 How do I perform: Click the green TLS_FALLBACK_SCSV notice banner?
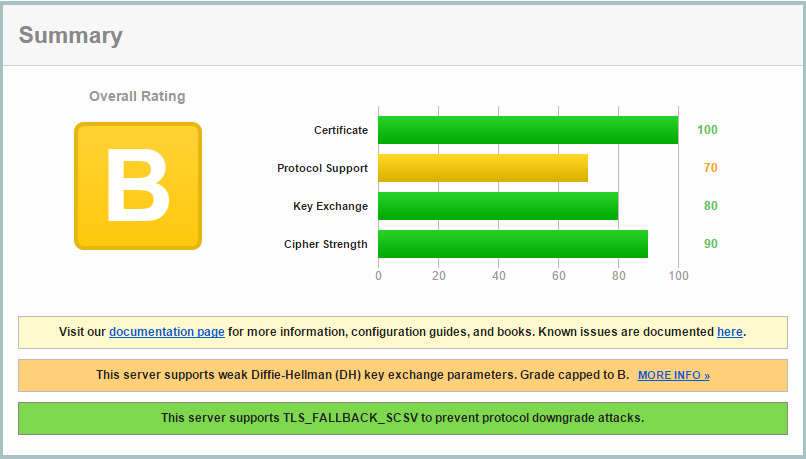point(402,418)
